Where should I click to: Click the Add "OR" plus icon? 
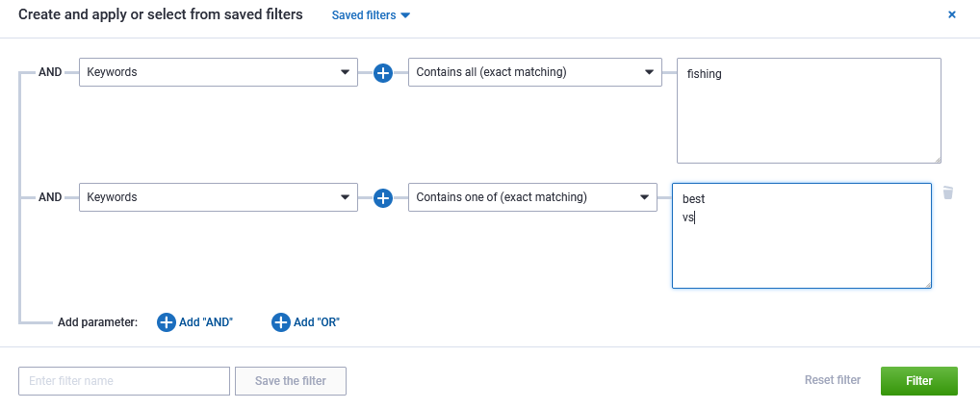[281, 322]
